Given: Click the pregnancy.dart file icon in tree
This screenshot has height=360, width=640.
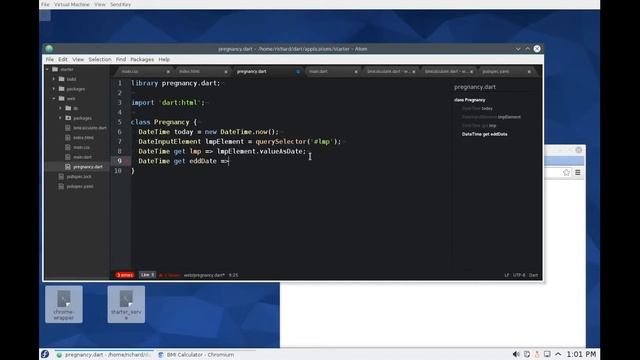Looking at the screenshot, I should tap(68, 167).
